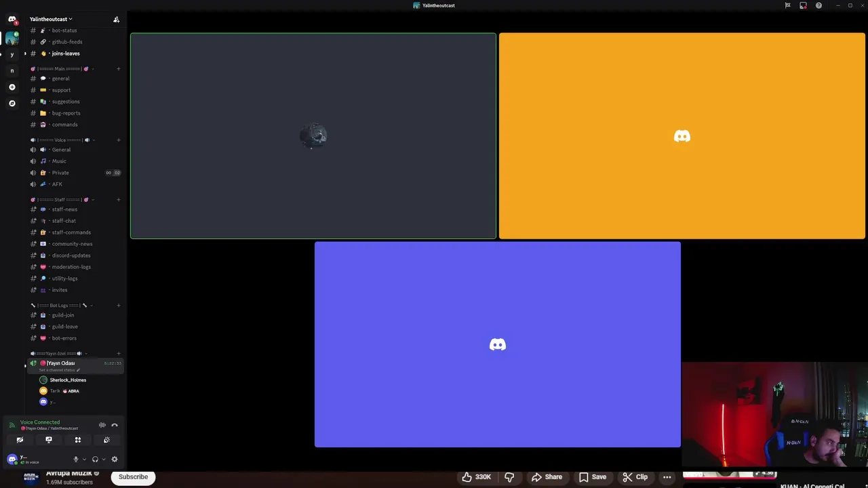This screenshot has width=868, height=488.
Task: Mute the microphone in user panel
Action: (x=76, y=460)
